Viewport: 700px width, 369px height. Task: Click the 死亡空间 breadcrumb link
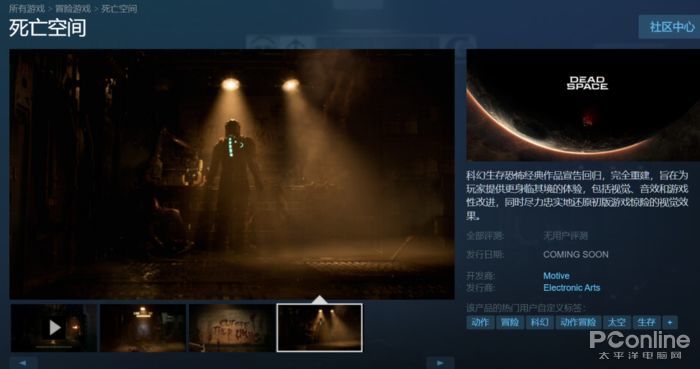point(119,8)
